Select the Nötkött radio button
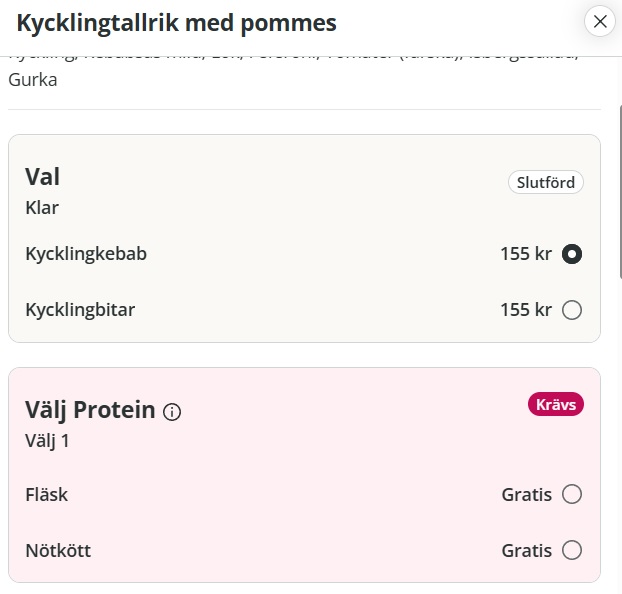Viewport: 622px width, 594px height. point(572,550)
